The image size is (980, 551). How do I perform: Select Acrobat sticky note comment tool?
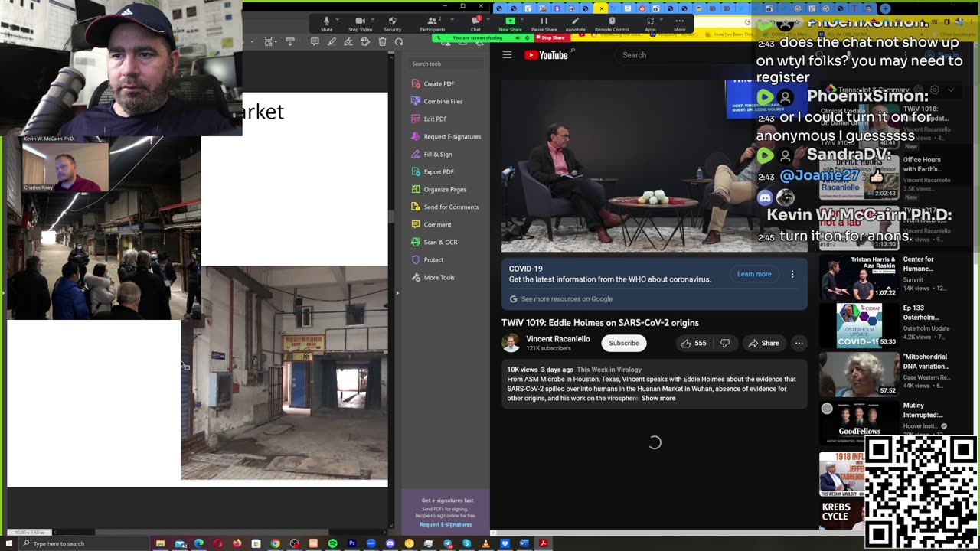pos(315,41)
